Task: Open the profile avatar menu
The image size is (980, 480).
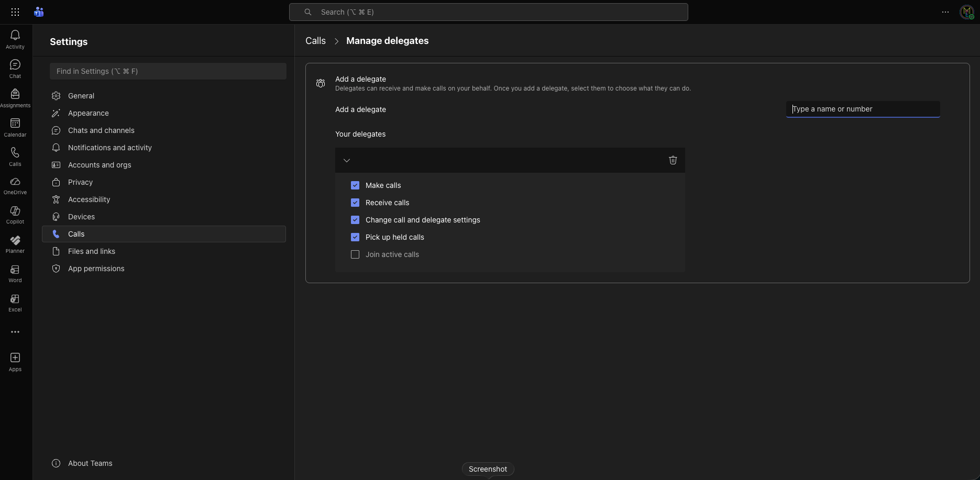Action: (x=967, y=12)
